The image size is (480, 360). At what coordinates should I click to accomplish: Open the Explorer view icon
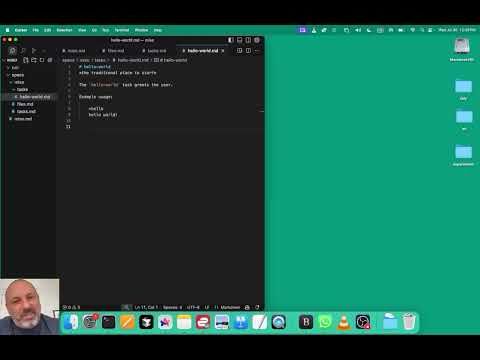(13, 51)
